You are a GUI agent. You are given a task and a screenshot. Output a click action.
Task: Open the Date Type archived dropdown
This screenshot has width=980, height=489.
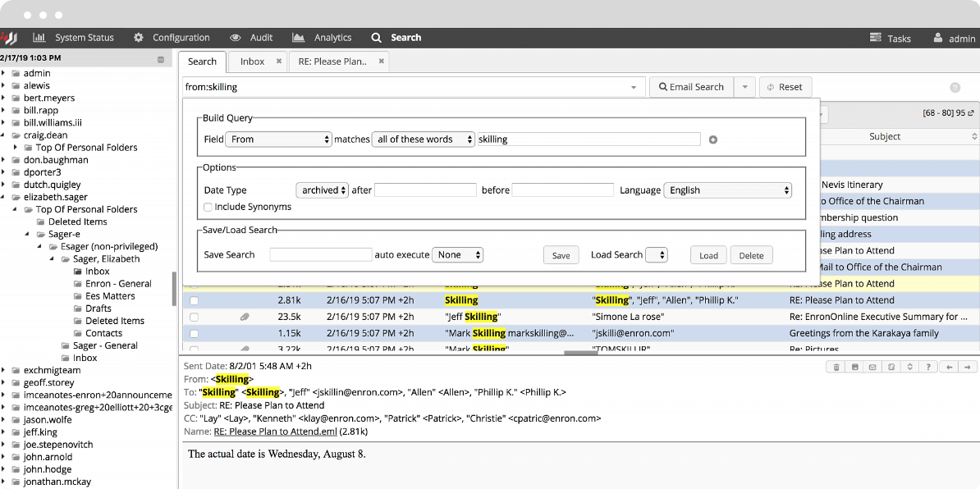coord(322,190)
